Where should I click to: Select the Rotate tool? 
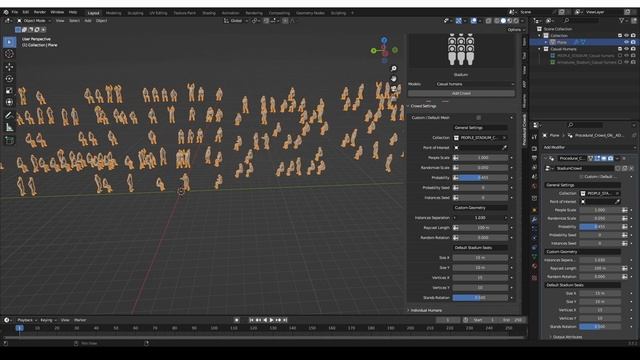point(9,78)
